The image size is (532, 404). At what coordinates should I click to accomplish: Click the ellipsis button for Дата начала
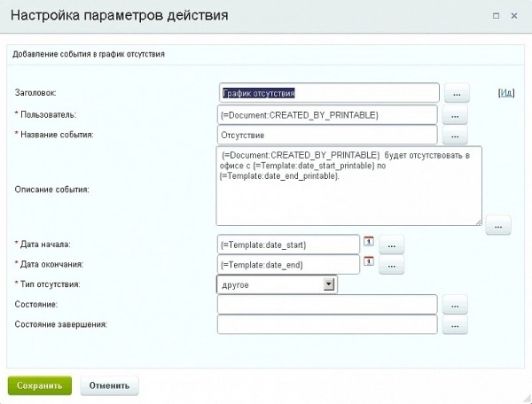[x=392, y=244]
